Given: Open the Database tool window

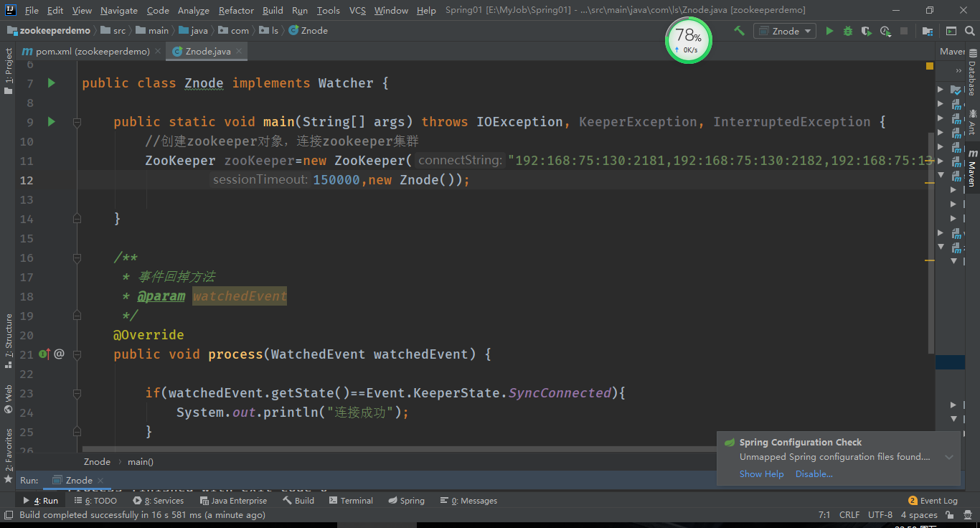Looking at the screenshot, I should pos(973,73).
